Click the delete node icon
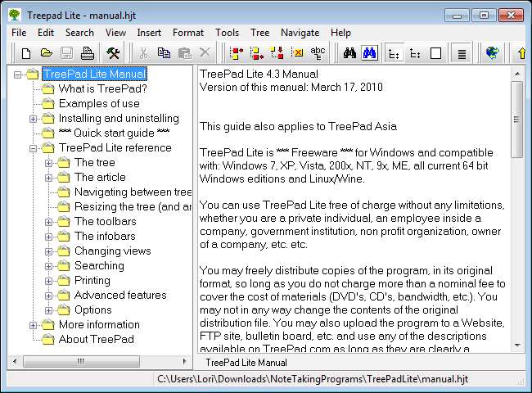Viewport: 532px width, 393px height. point(298,53)
